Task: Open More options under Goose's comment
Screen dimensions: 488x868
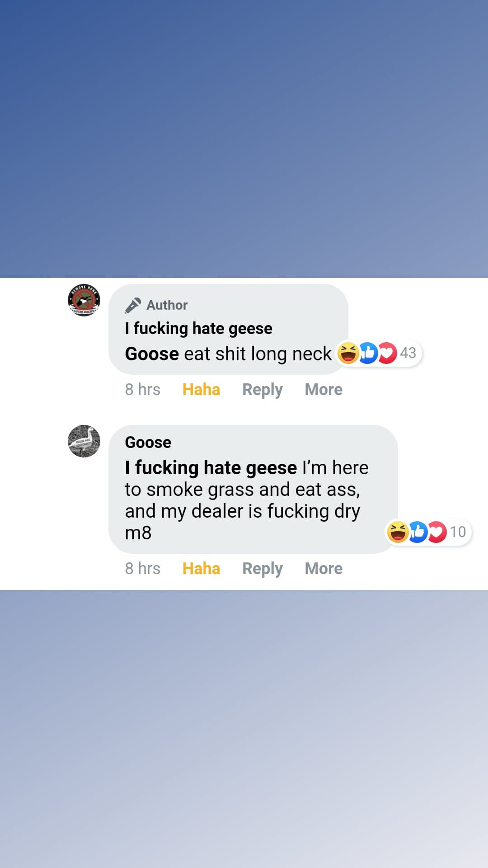Action: click(324, 569)
